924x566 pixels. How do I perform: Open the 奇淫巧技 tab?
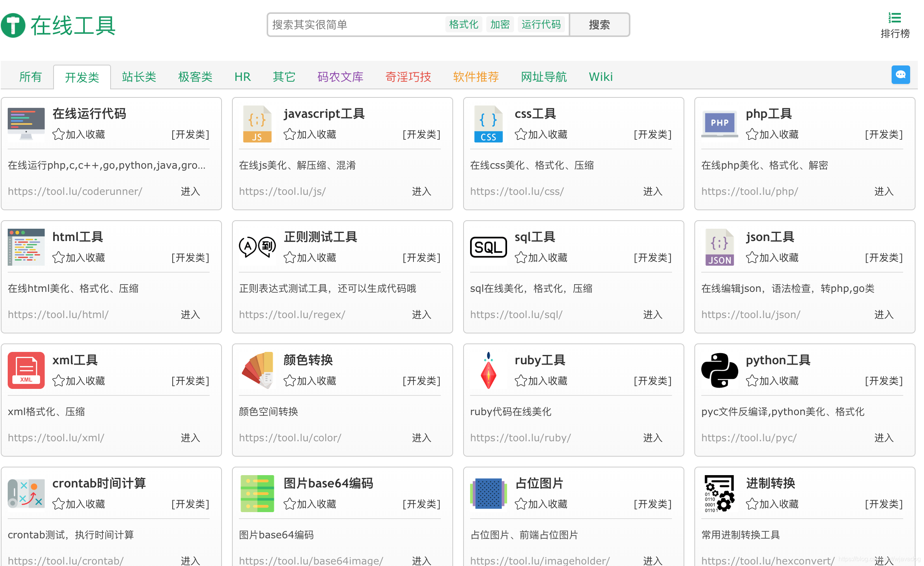click(408, 77)
